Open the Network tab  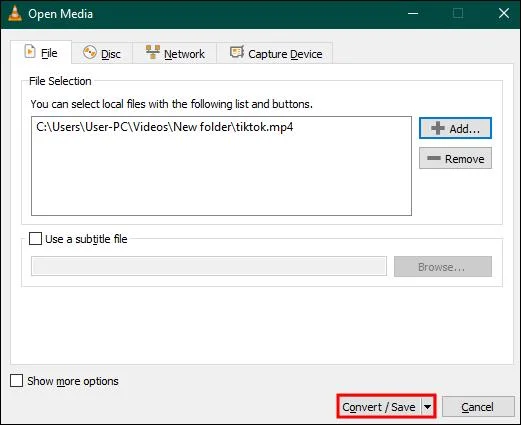[175, 53]
